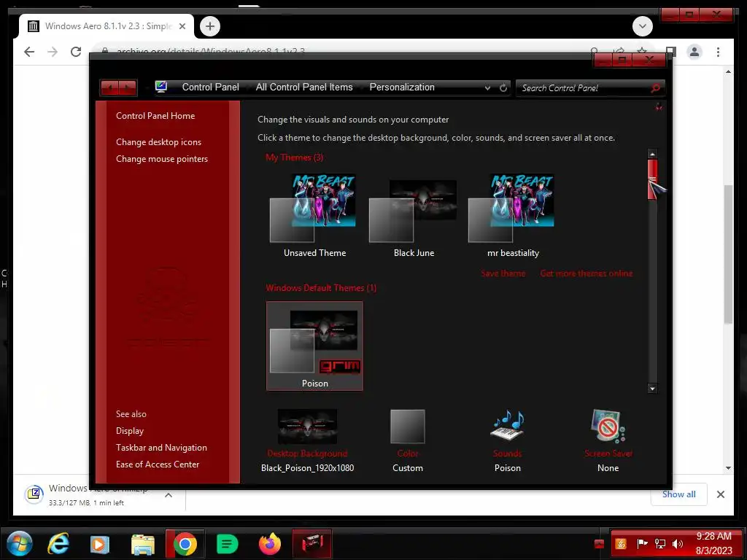Click the taskbar clock 9:28 AM
747x560 pixels.
[713, 536]
